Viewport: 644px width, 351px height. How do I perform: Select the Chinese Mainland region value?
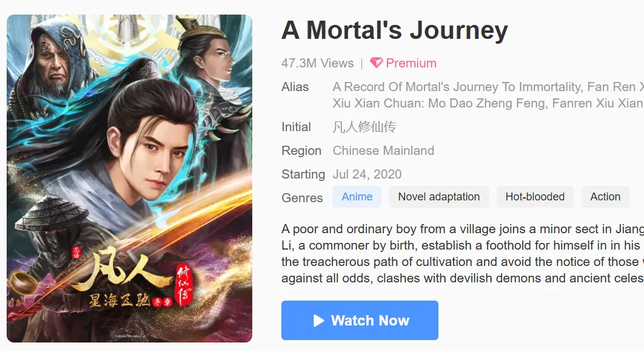pos(383,151)
